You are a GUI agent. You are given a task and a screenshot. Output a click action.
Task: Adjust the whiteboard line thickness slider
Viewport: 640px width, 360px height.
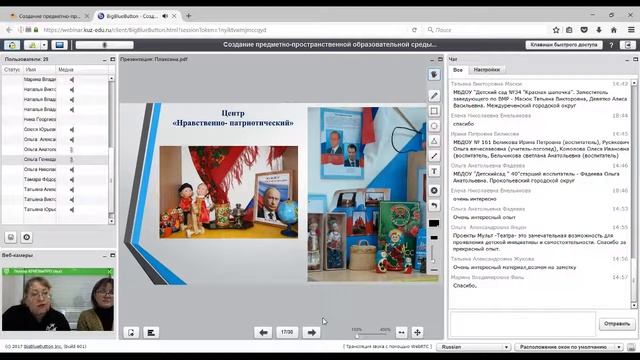point(434,253)
